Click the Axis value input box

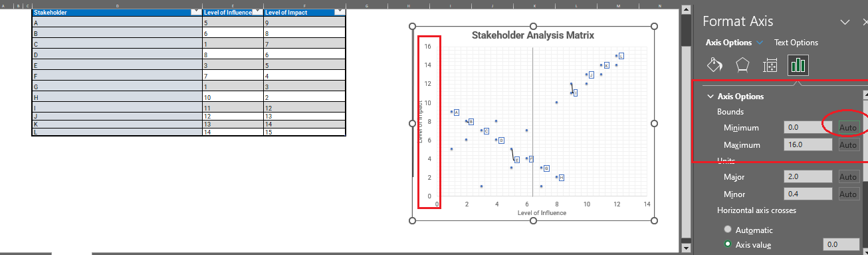tap(841, 244)
